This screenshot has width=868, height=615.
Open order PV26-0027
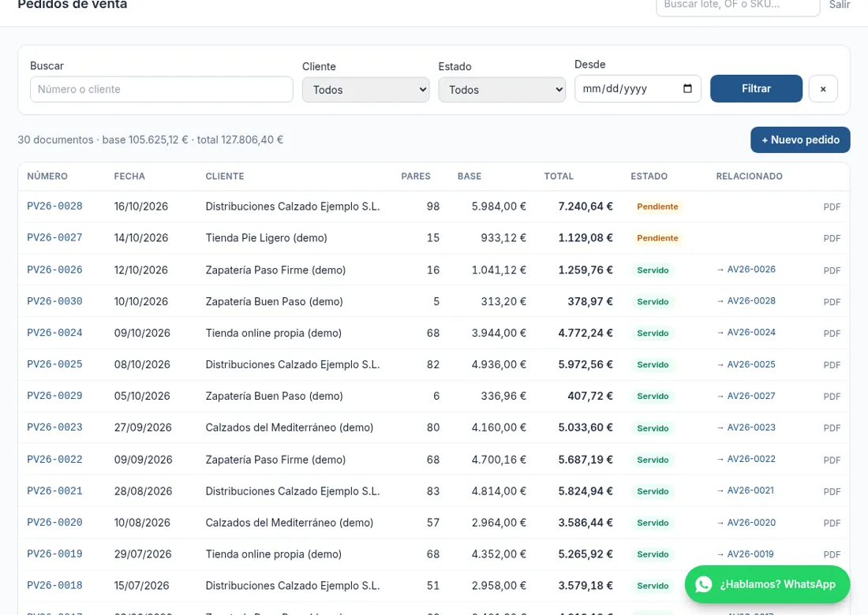[x=54, y=238]
